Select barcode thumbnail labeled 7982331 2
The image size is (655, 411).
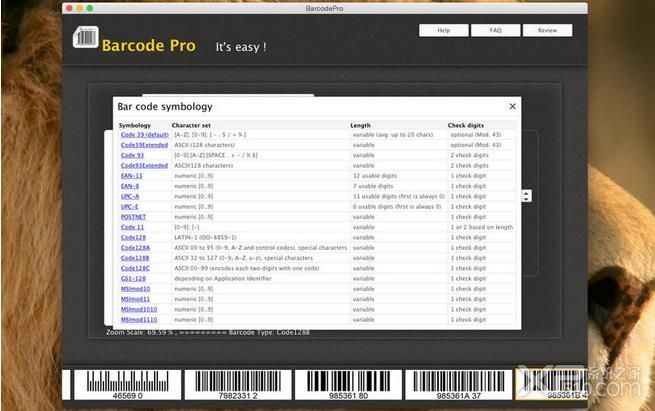238,385
